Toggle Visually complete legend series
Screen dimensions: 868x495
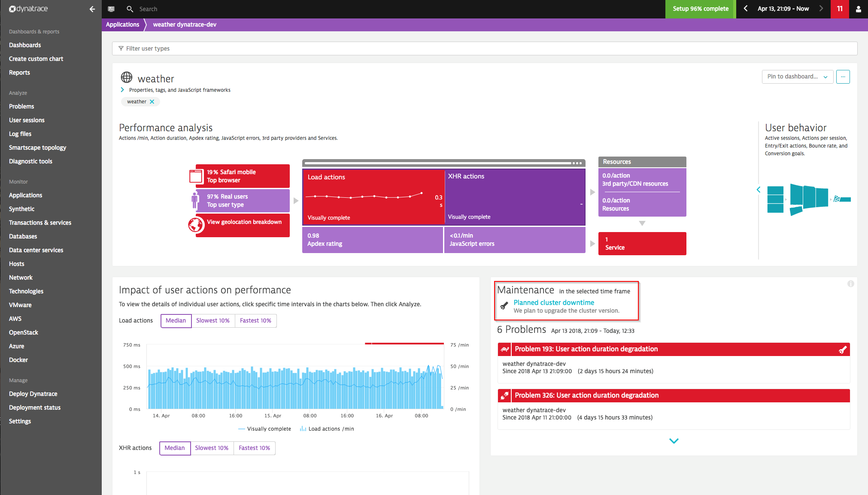264,429
